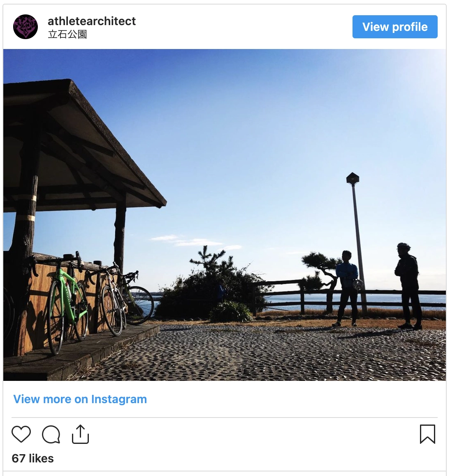Click the cyclist in the blue jersey

click(x=348, y=288)
